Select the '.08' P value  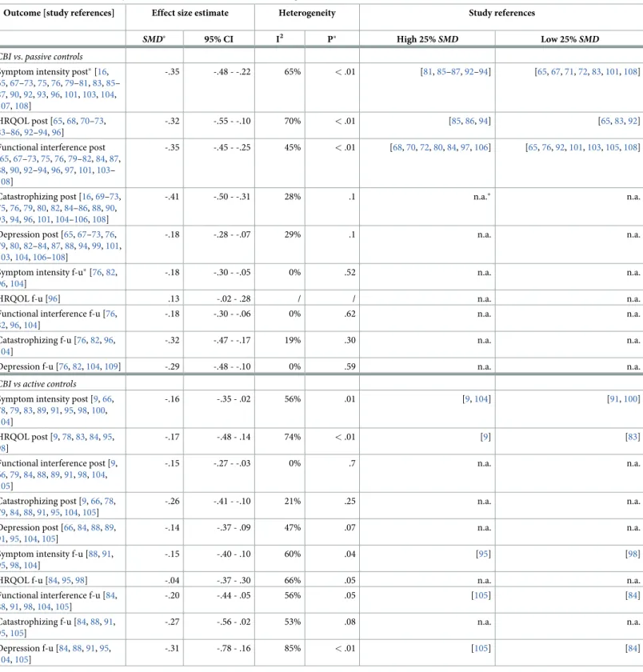tap(350, 622)
